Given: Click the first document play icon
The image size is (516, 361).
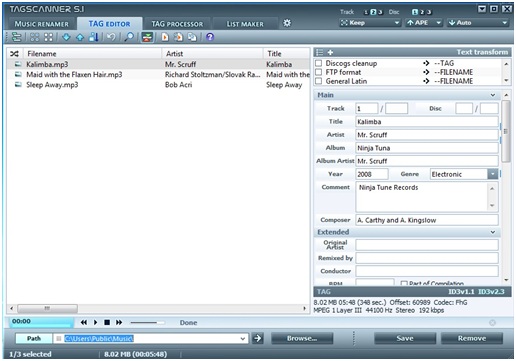Looking at the screenshot, I should [165, 37].
